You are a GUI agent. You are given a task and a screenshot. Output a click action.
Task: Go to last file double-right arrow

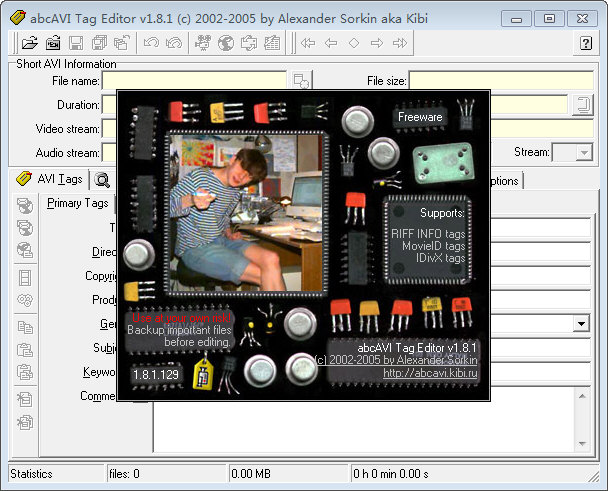pyautogui.click(x=400, y=43)
